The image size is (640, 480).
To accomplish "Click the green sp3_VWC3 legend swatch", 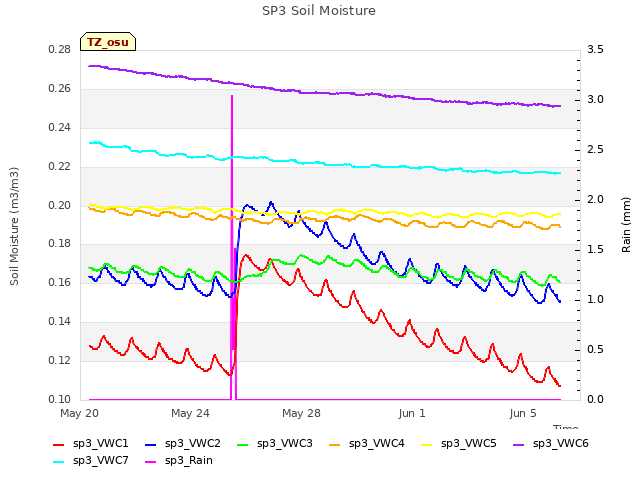I will point(242,445).
